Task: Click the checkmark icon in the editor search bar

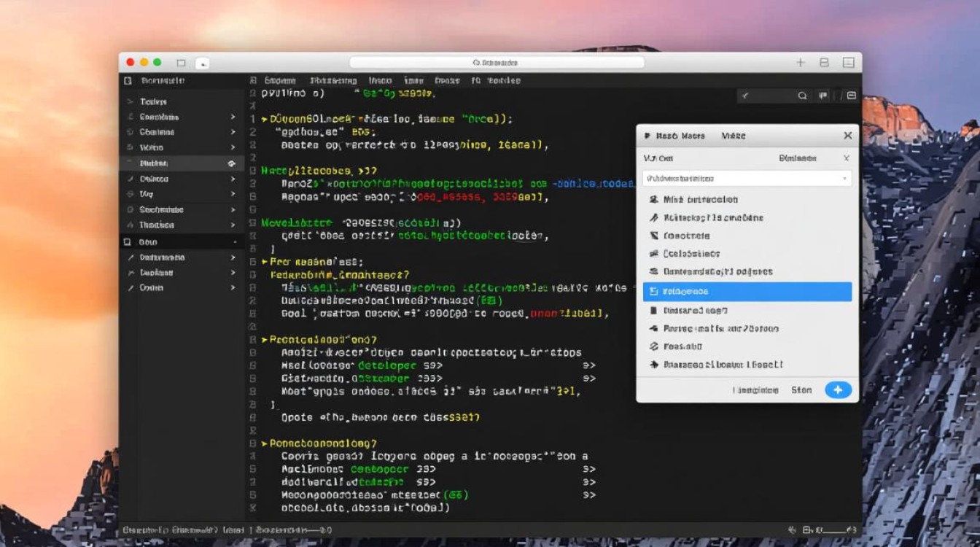Action: 745,96
